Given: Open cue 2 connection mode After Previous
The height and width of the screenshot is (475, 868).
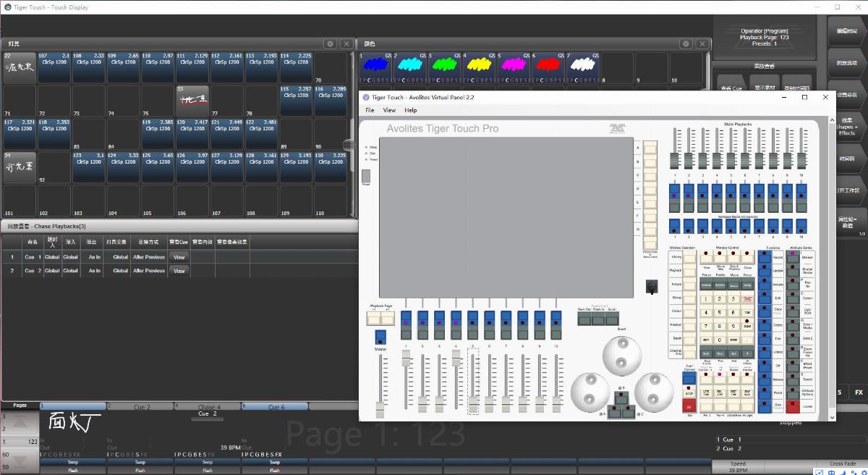Looking at the screenshot, I should tap(148, 271).
